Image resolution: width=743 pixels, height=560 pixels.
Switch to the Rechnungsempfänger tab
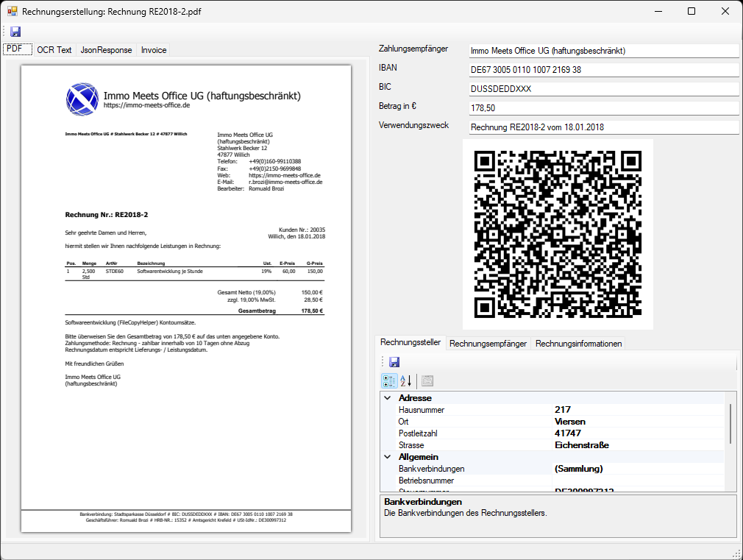pos(488,344)
